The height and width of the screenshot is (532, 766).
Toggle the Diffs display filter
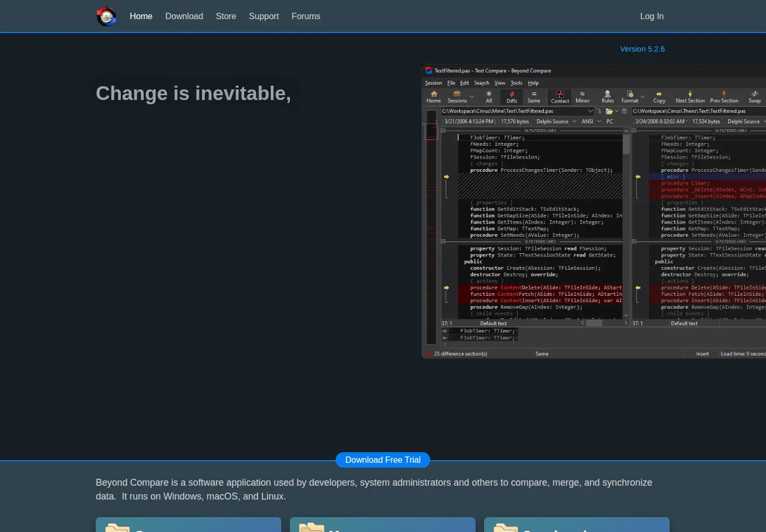click(512, 97)
